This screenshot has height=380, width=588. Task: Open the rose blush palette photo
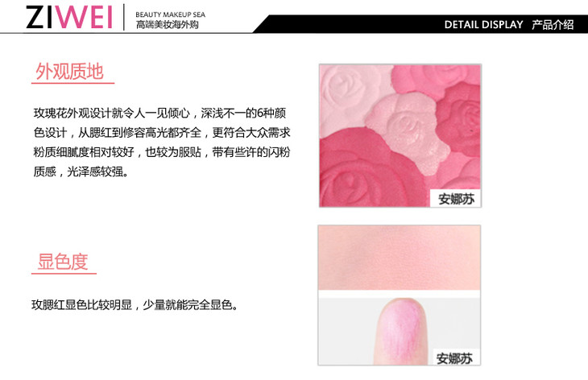400,135
